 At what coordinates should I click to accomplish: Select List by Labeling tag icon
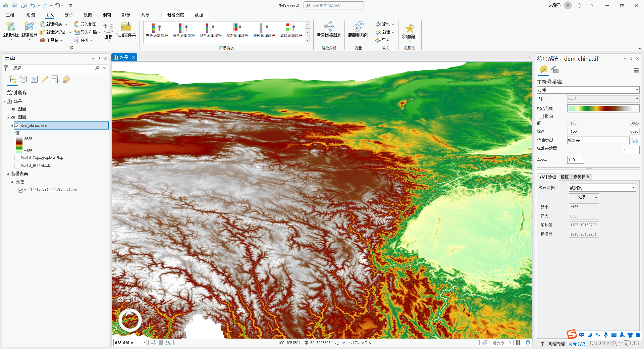pos(66,79)
